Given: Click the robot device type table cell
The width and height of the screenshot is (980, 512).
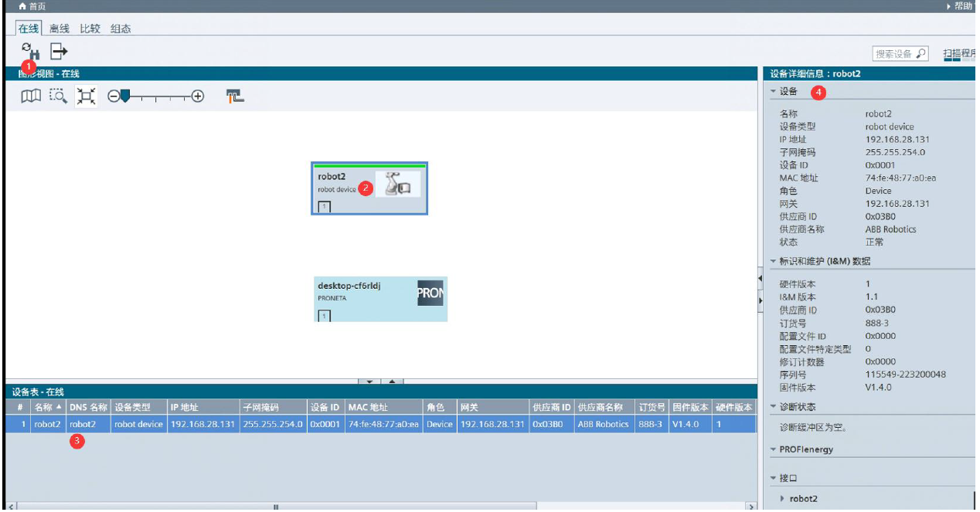Looking at the screenshot, I should tap(139, 424).
